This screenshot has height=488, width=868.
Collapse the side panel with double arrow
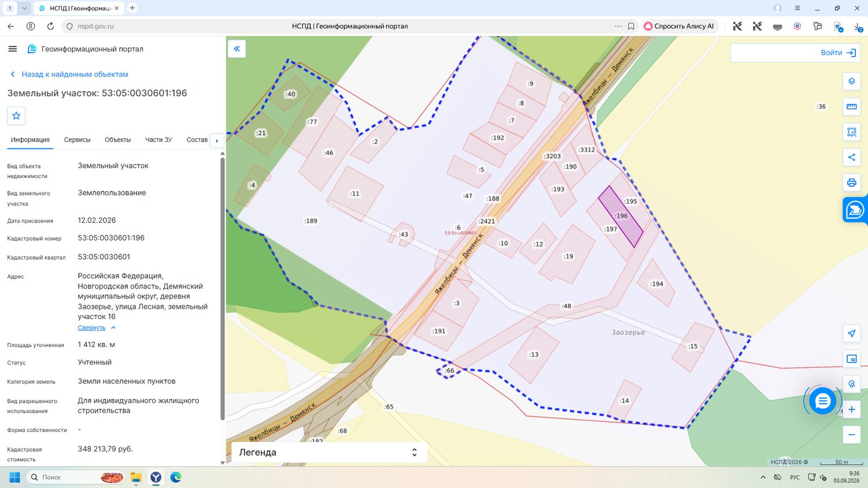pyautogui.click(x=237, y=49)
